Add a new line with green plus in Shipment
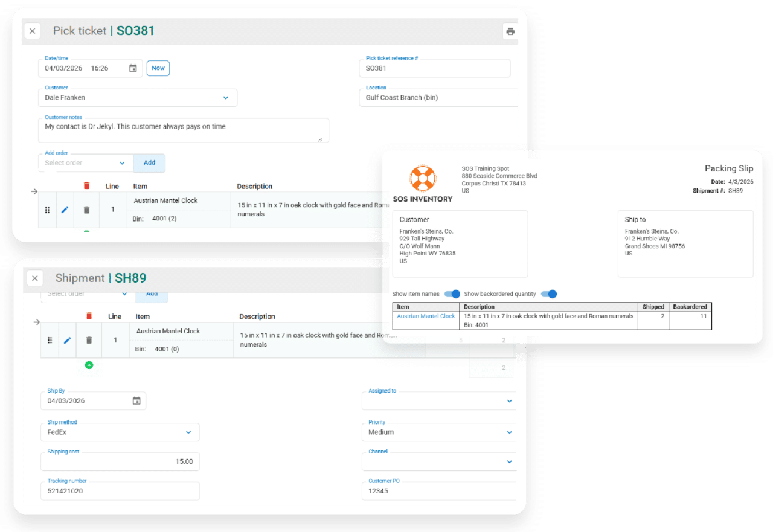 click(x=89, y=365)
